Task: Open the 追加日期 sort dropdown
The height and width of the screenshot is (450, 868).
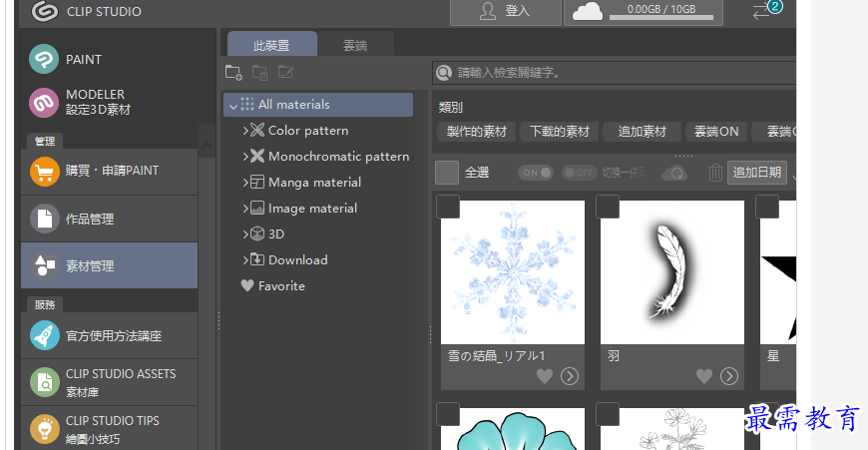Action: click(756, 173)
